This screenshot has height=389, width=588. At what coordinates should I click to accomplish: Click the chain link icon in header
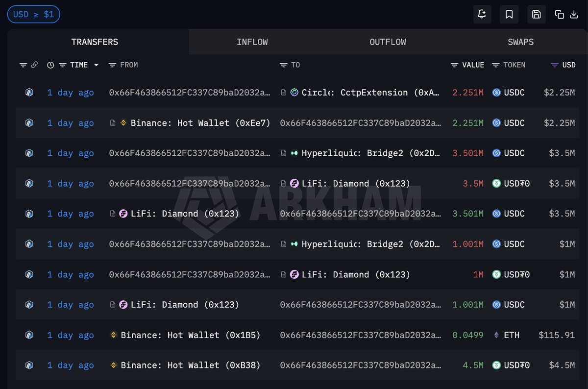coord(34,65)
